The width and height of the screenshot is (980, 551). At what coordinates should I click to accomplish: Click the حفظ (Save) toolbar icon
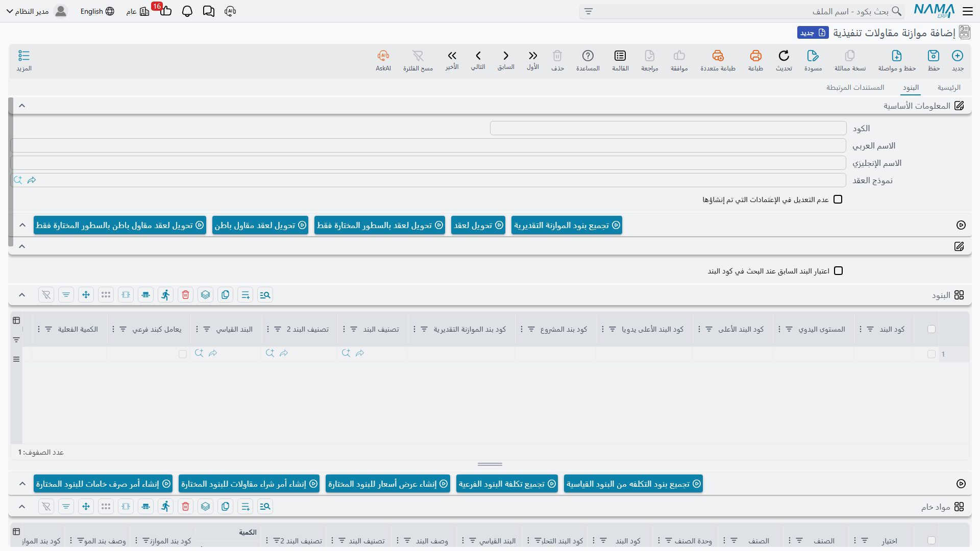click(934, 60)
